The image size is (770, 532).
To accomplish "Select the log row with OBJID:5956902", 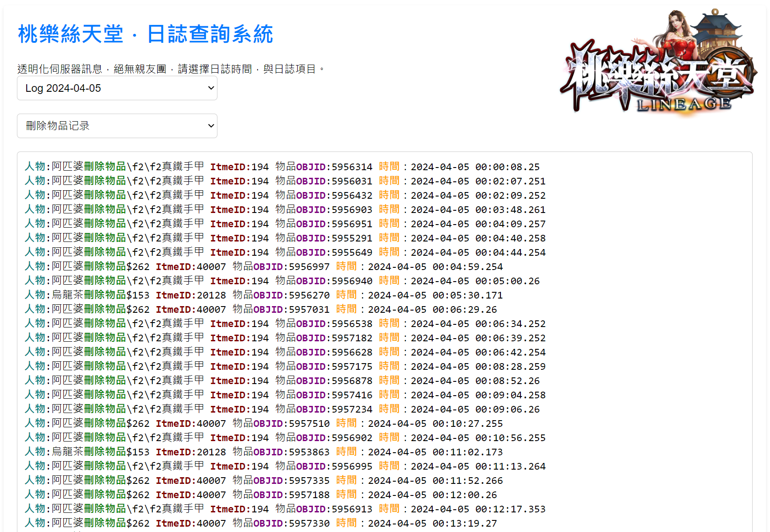I will 285,438.
